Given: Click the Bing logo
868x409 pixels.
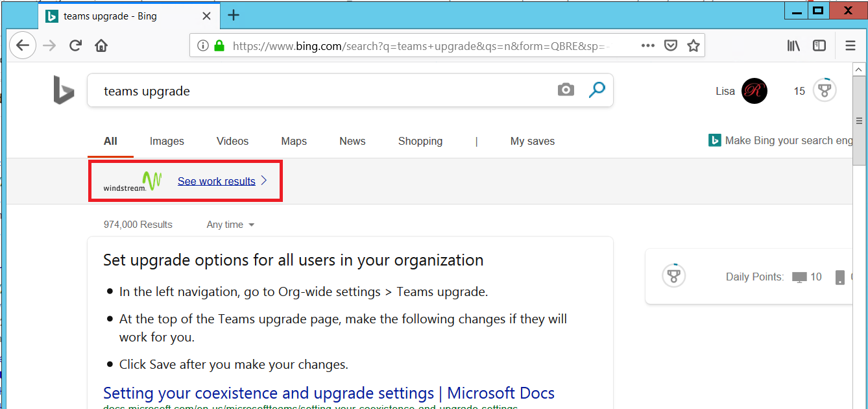Looking at the screenshot, I should [64, 90].
